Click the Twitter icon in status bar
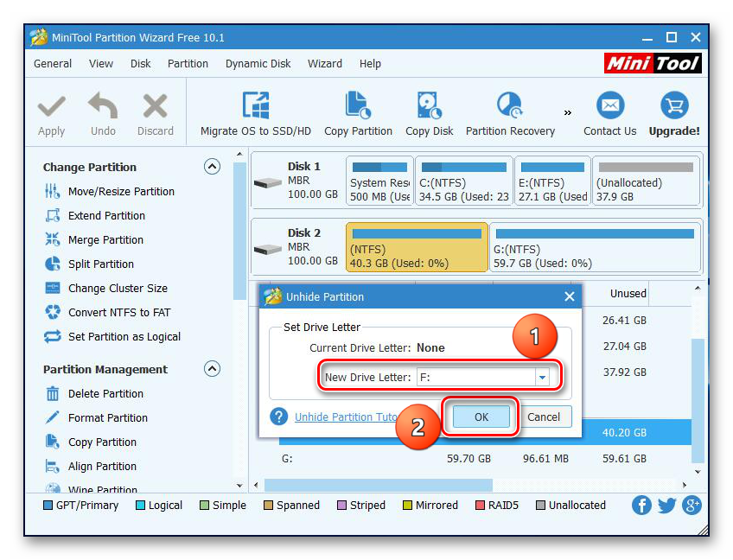This screenshot has width=733, height=560. (x=666, y=506)
